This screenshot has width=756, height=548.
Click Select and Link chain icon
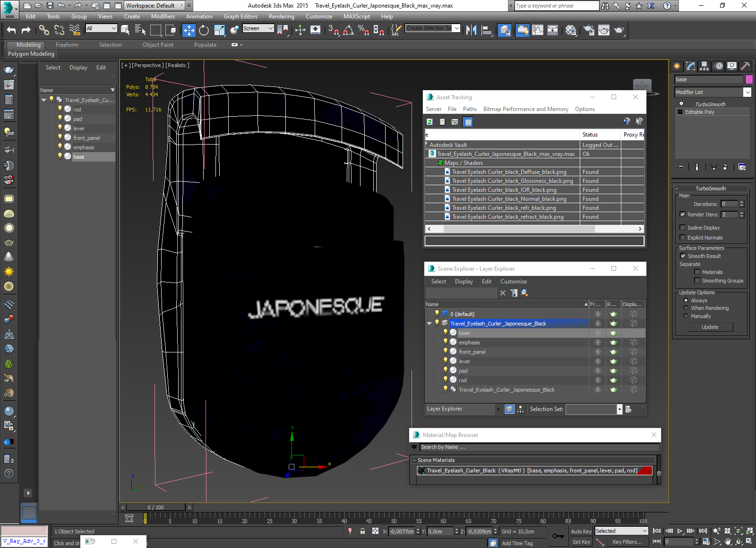point(44,30)
